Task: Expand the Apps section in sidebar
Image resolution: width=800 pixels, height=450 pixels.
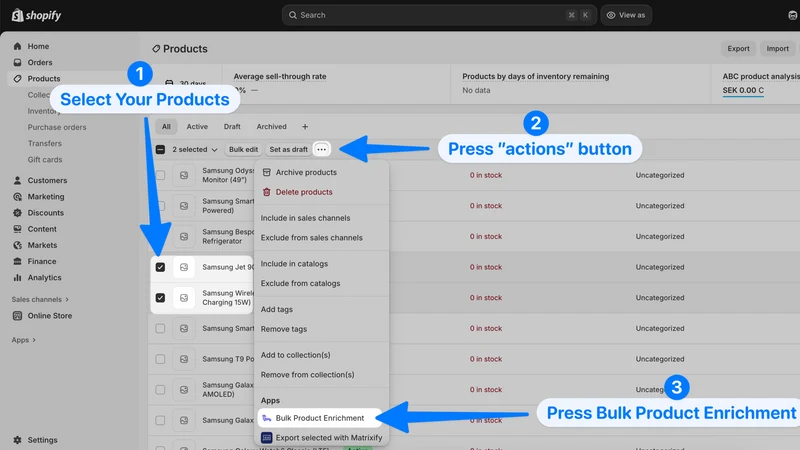Action: [23, 340]
